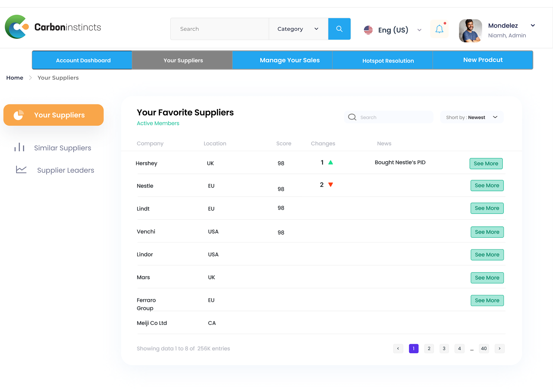Click the pie chart icon beside Your Suppliers
553x392 pixels.
pos(19,115)
